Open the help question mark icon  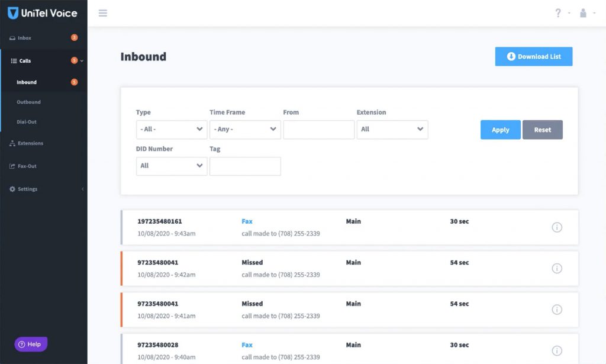557,13
